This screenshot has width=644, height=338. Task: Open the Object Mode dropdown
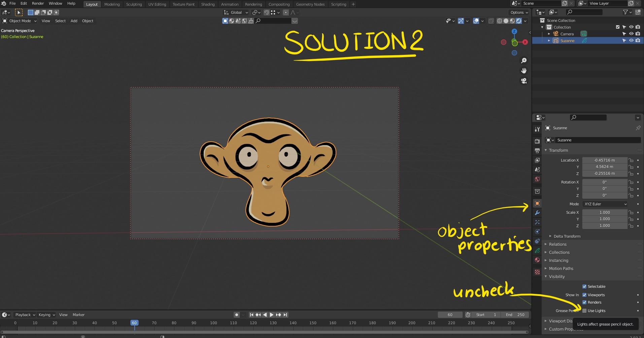pos(19,21)
